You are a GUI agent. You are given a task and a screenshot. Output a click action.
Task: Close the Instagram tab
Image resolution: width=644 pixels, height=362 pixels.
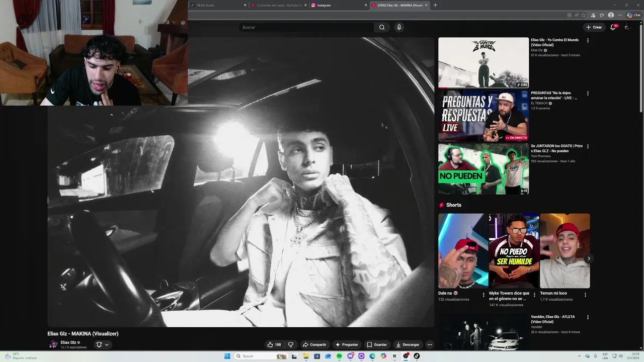(x=366, y=5)
